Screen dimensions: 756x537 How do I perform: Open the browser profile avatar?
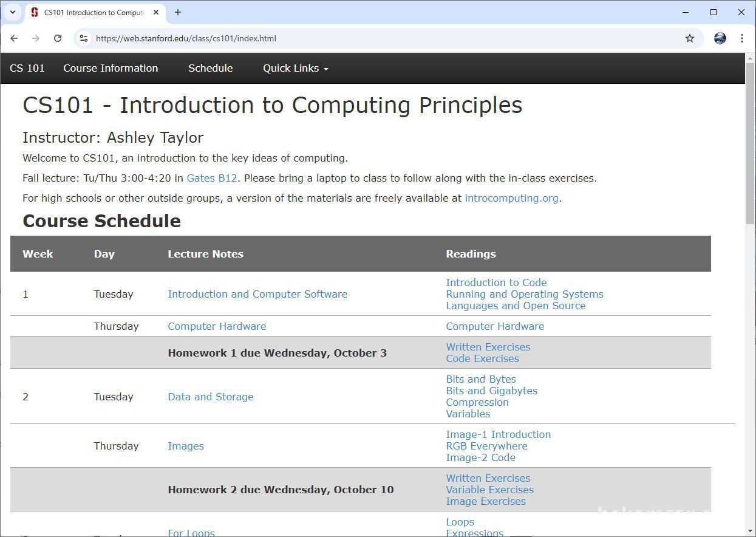point(720,38)
